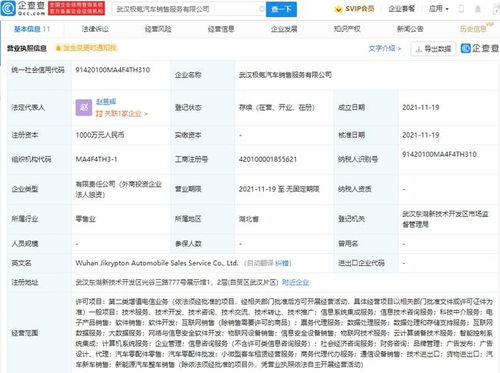The width and height of the screenshot is (500, 373).
Task: Switch to the 历史信息 VIP tab
Action: [476, 28]
